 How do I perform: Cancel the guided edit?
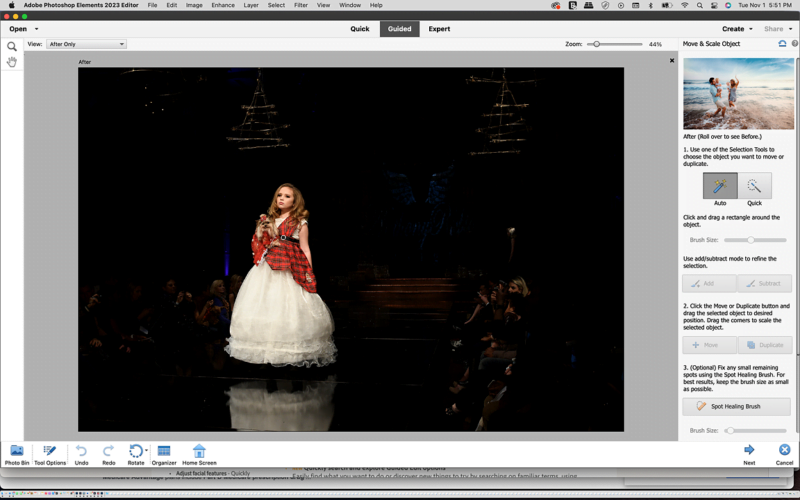(784, 454)
